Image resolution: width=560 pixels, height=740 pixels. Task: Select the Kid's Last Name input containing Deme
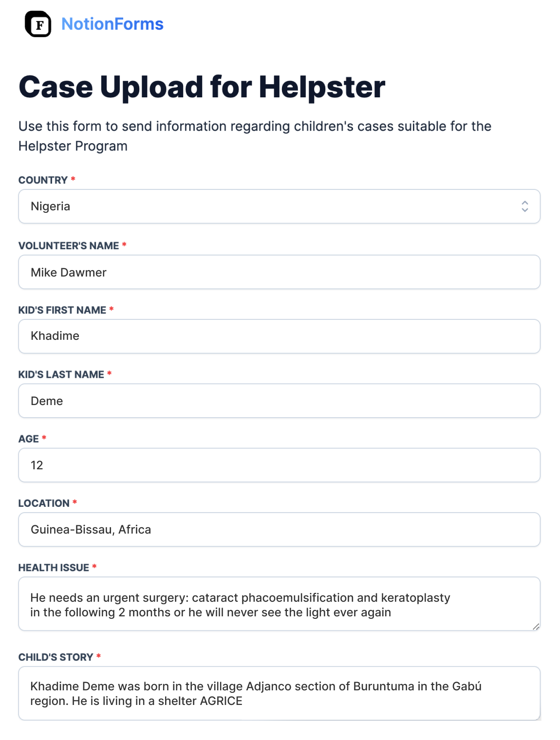click(x=279, y=401)
